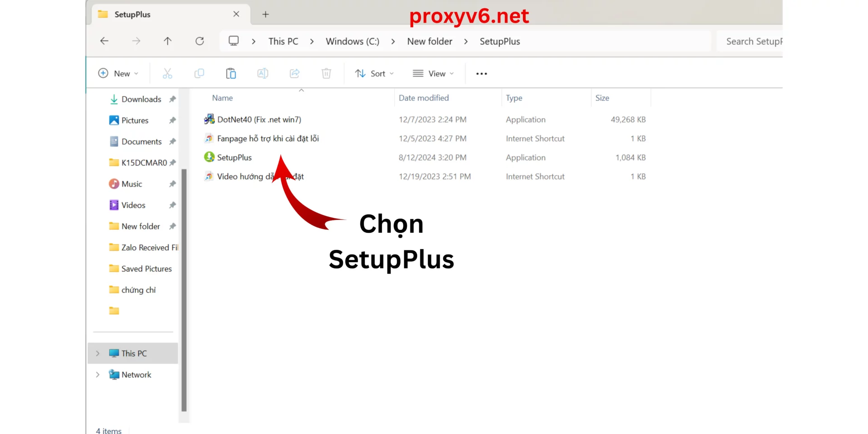The image size is (868, 434).
Task: Click the monitor icon in address bar
Action: [234, 41]
